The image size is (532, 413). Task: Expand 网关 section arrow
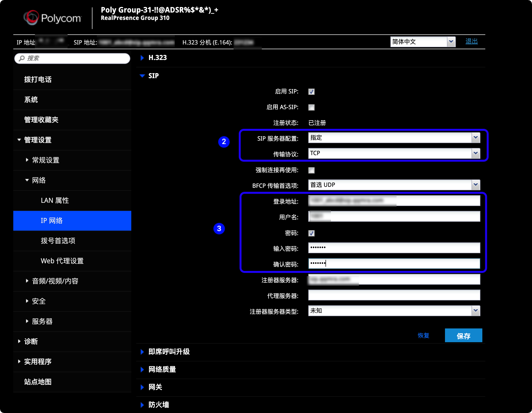(142, 387)
